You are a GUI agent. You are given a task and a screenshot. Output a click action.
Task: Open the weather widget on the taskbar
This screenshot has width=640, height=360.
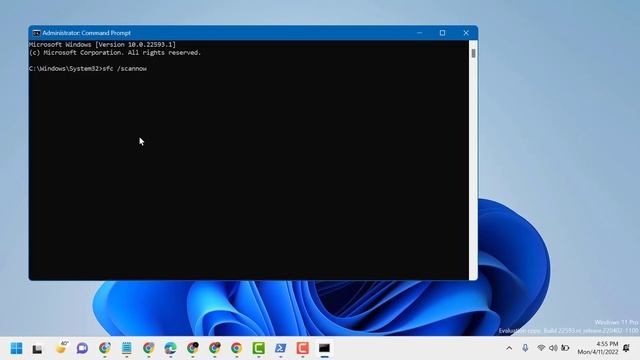[x=61, y=348]
